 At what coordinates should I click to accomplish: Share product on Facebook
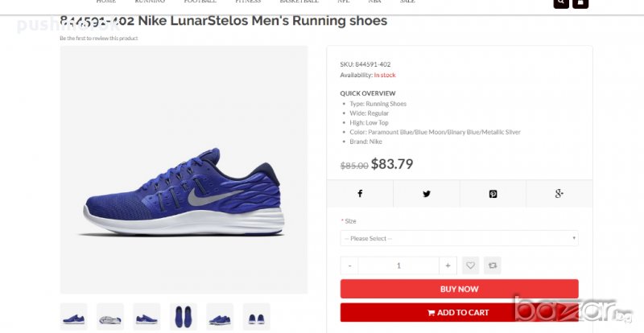point(360,194)
